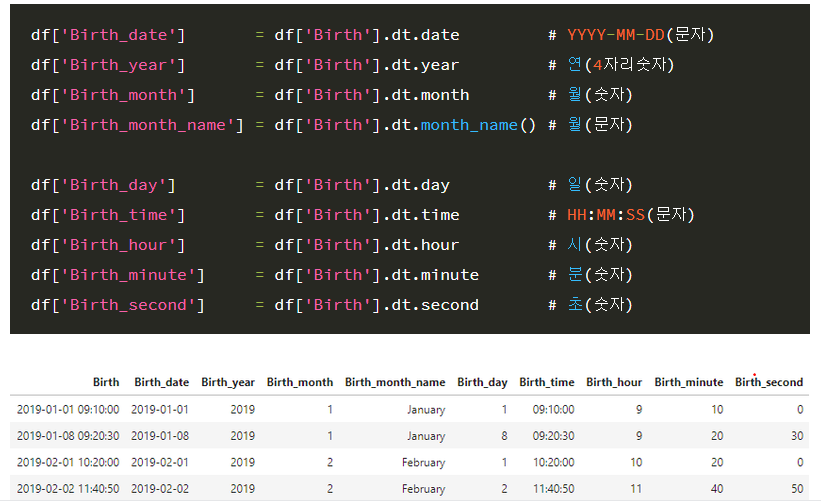Click the expression df['Birth'].dt.time
This screenshot has height=504, width=821.
click(x=367, y=215)
